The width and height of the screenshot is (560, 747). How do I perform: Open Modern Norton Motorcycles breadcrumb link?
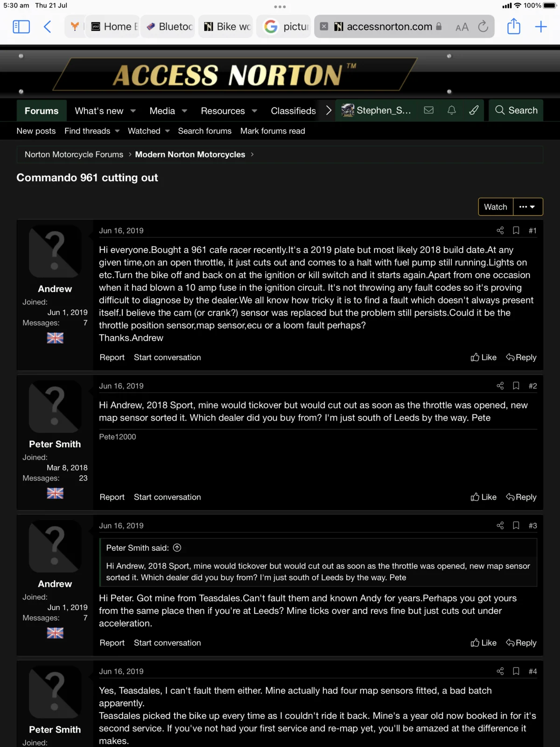click(190, 155)
